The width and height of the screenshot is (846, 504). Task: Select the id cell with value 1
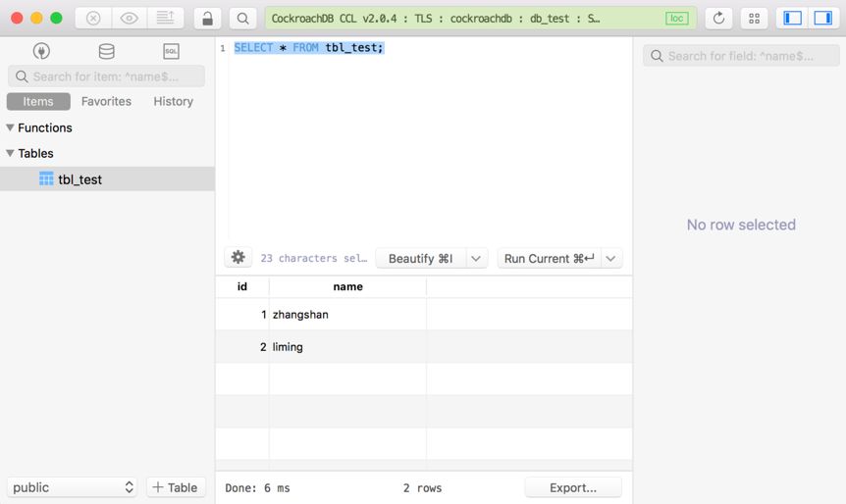tap(242, 314)
